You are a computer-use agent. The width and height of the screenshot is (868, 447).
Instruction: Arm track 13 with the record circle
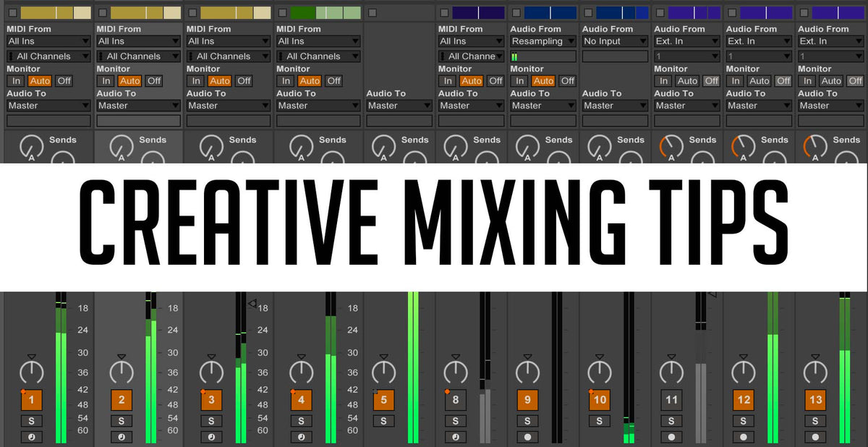coord(816,437)
